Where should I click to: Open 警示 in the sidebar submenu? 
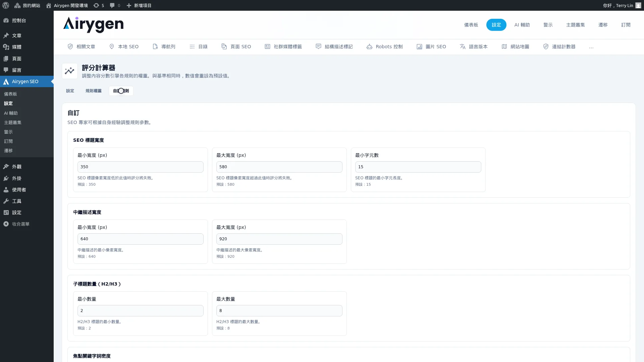click(8, 132)
